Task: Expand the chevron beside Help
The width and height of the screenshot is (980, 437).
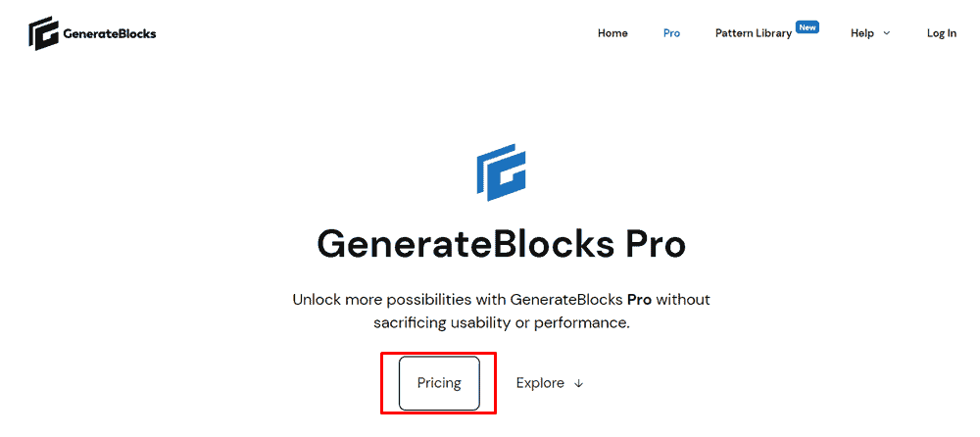Action: pos(886,33)
